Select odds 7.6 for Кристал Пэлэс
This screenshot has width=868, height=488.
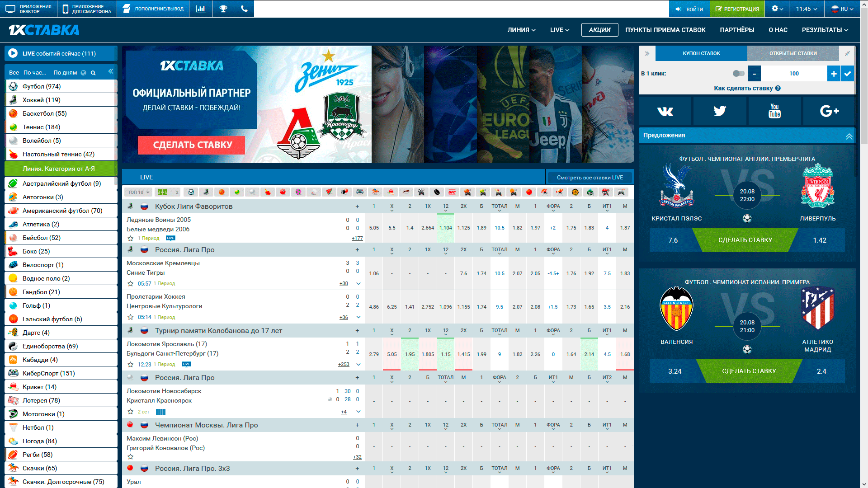pos(673,240)
